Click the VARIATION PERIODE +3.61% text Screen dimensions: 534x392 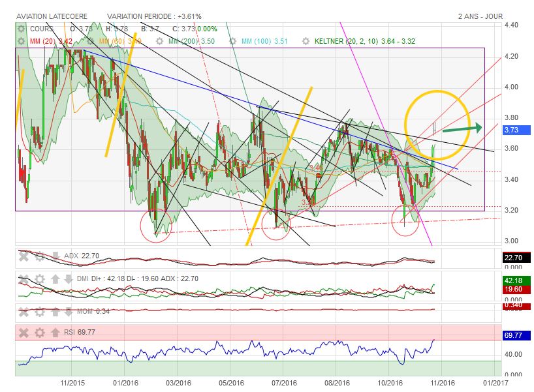tap(154, 16)
